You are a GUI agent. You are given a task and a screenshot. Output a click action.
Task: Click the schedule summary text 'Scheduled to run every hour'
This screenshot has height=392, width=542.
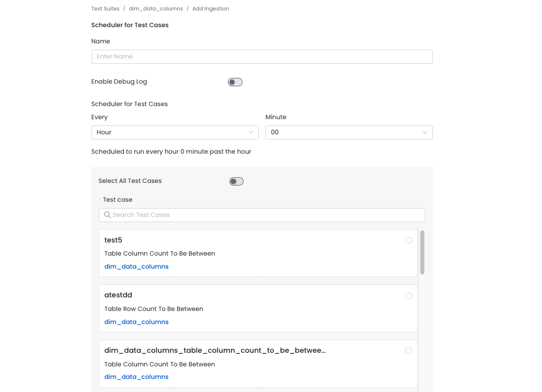point(171,152)
